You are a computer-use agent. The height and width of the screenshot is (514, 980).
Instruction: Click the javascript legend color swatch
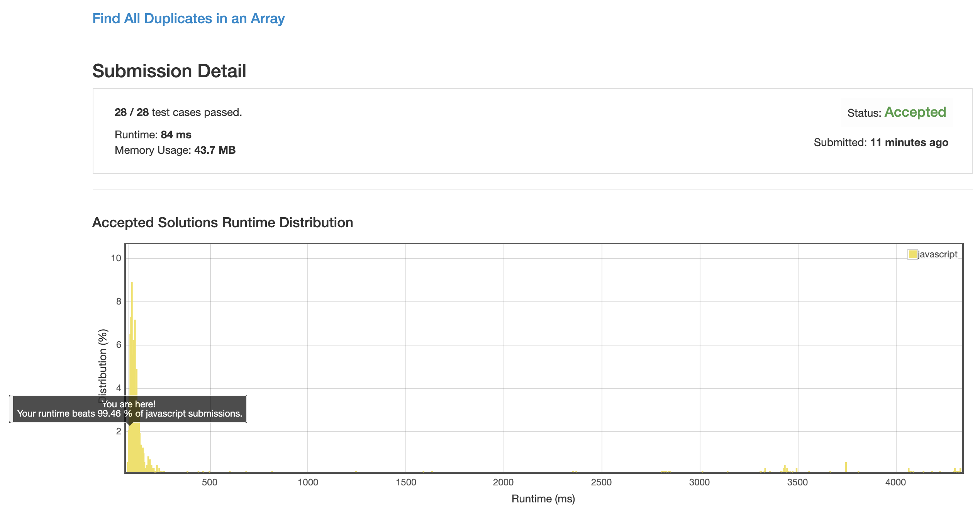[912, 254]
